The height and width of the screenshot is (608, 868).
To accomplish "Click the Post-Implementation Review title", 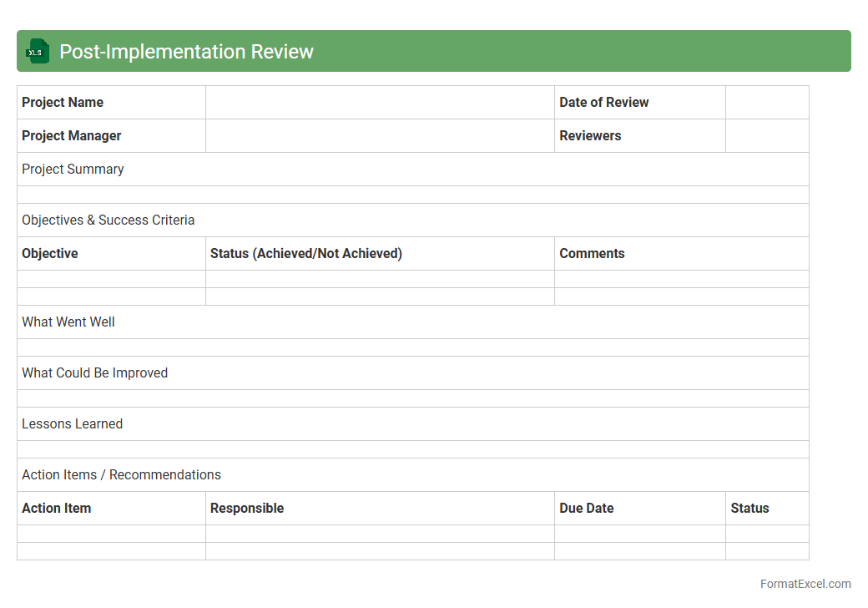I will 186,52.
